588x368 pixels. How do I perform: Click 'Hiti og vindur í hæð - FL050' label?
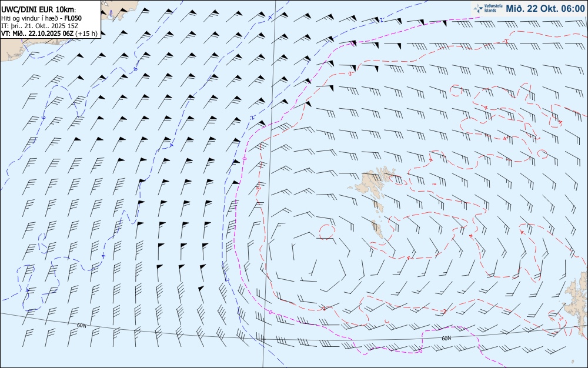click(x=41, y=18)
